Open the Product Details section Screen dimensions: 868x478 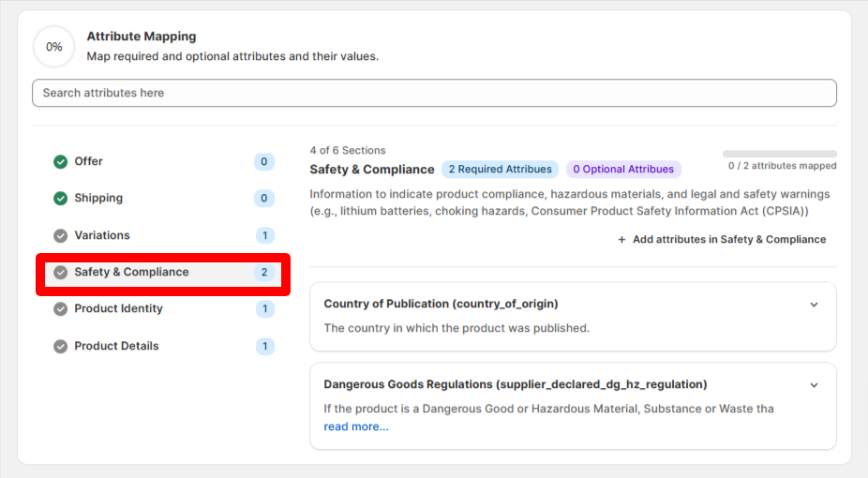163,347
